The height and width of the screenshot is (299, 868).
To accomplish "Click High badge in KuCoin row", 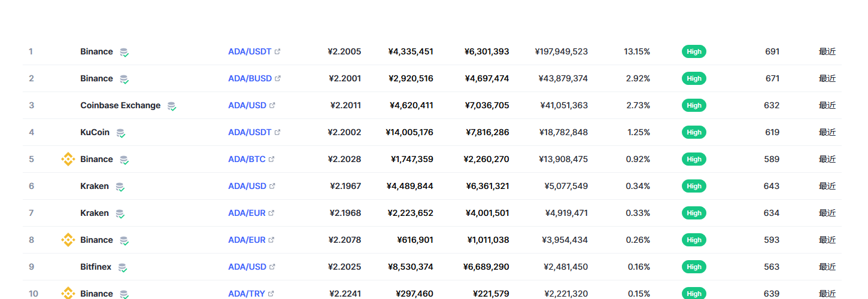I will click(694, 132).
